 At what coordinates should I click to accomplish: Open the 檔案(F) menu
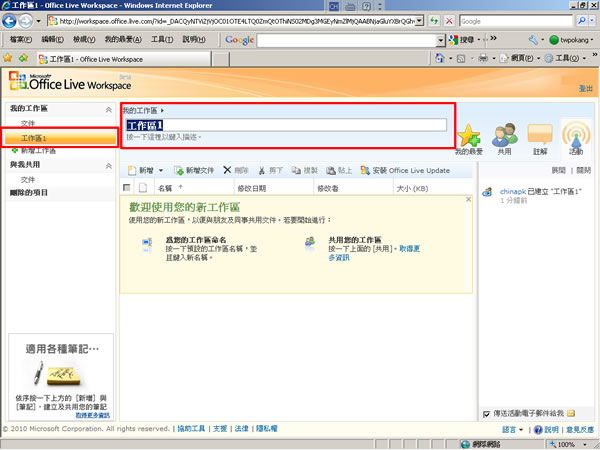[21, 39]
